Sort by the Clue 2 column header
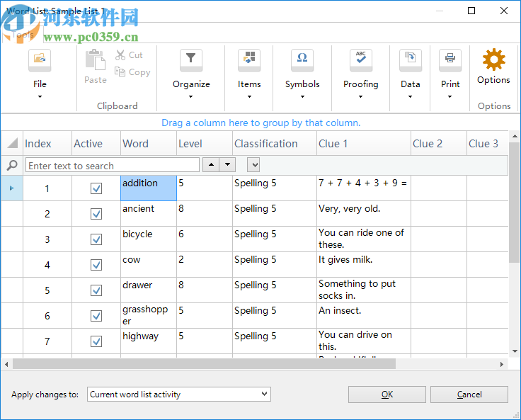The width and height of the screenshot is (521, 420). tap(439, 143)
